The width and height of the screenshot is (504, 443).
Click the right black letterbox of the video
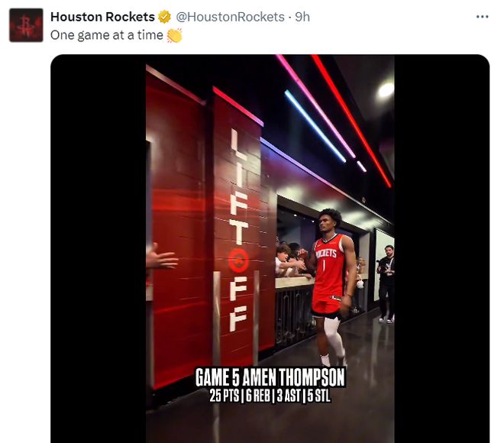(442, 248)
